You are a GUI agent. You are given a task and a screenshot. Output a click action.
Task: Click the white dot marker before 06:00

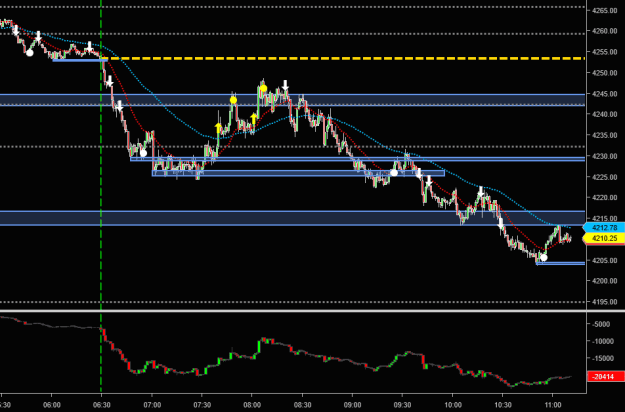pos(29,52)
